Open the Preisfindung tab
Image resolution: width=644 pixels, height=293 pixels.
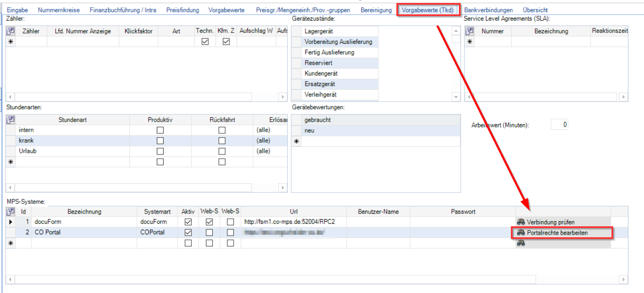(x=182, y=10)
